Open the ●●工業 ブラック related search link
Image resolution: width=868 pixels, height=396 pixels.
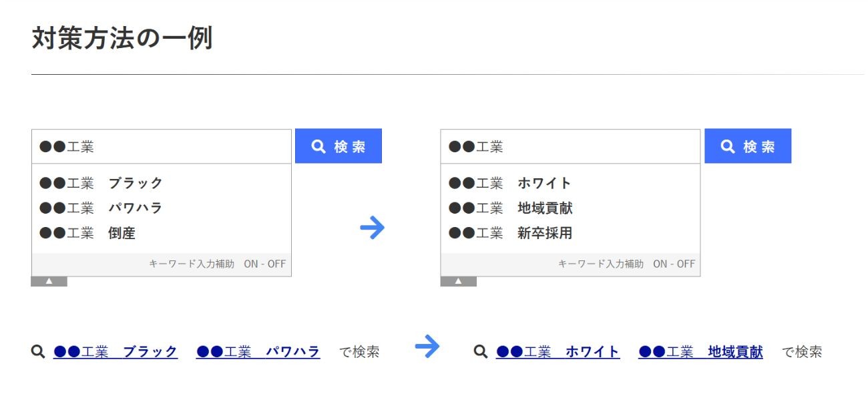click(x=116, y=352)
